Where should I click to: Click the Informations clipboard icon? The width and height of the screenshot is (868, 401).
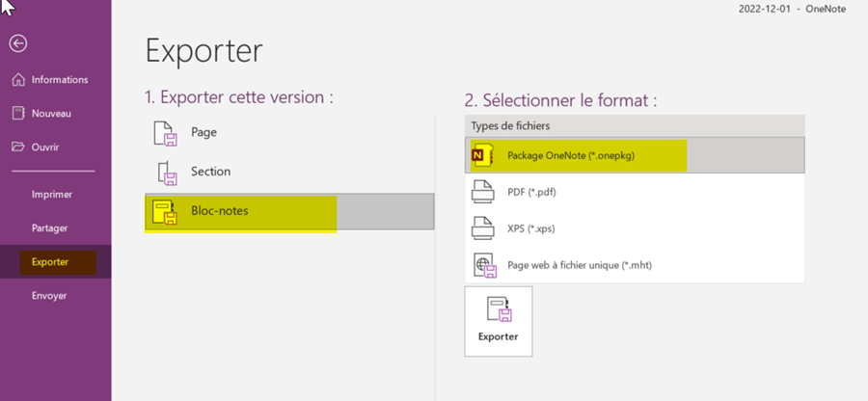[x=17, y=79]
